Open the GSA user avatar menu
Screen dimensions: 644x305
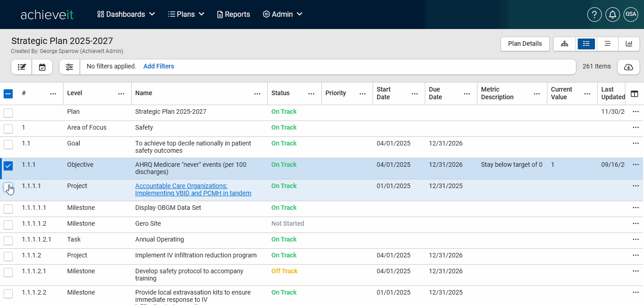(x=631, y=15)
